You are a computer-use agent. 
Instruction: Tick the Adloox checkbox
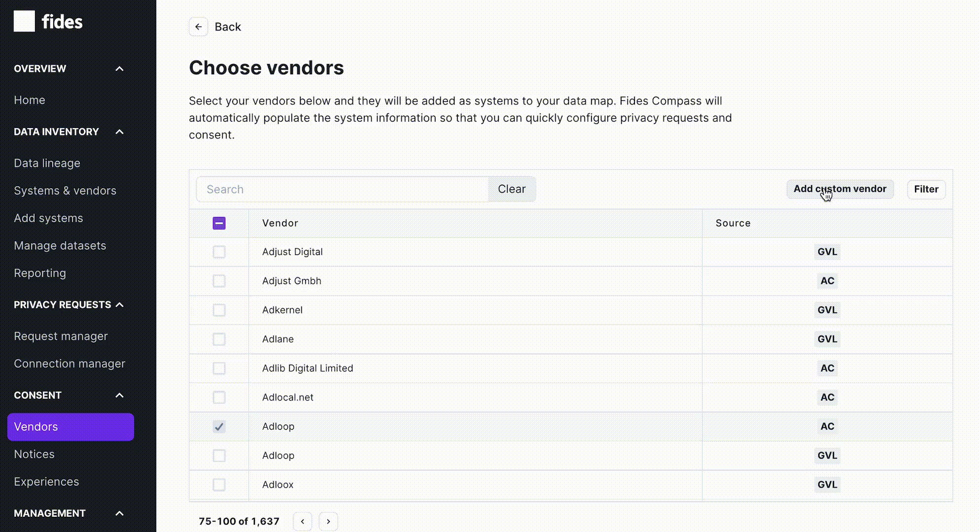219,485
